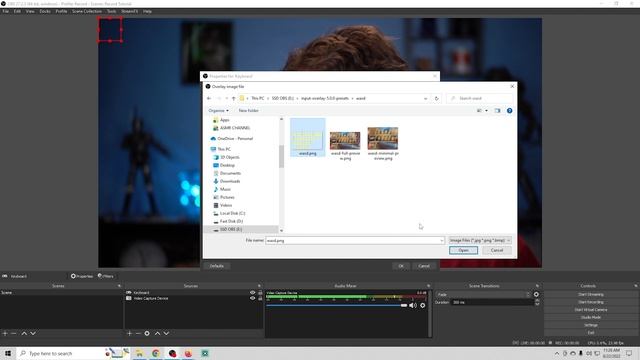Hide the Keyboard source

(x=252, y=293)
